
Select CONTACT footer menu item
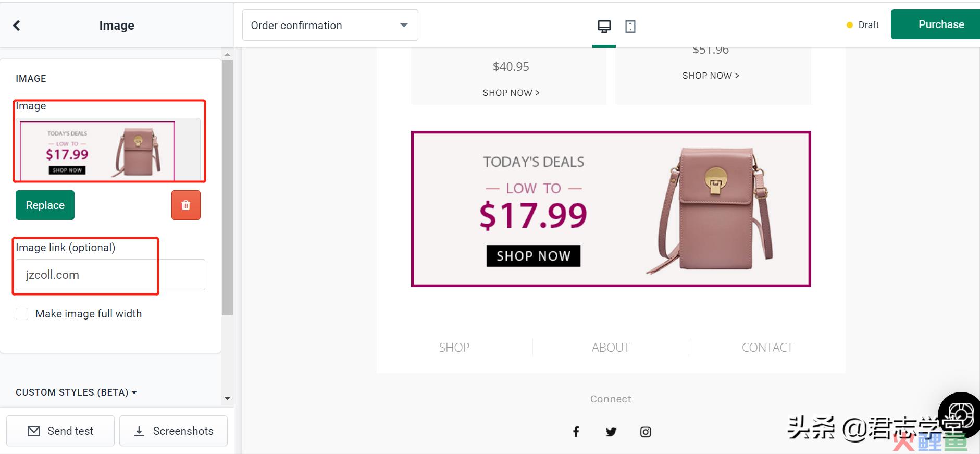(767, 348)
